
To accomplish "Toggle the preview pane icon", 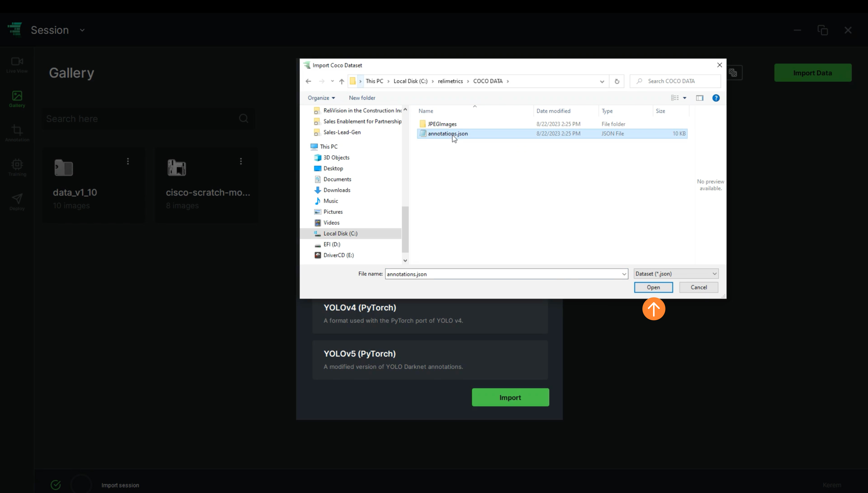I will [x=699, y=98].
